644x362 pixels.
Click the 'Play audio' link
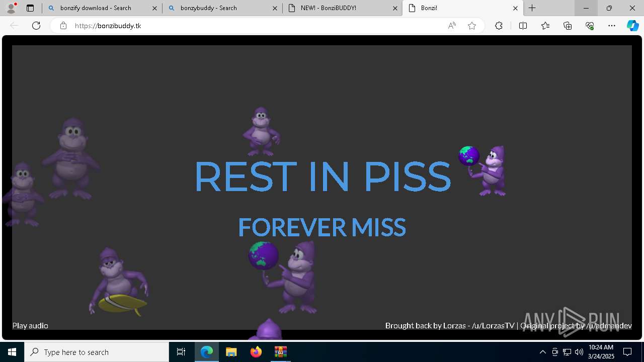click(30, 325)
